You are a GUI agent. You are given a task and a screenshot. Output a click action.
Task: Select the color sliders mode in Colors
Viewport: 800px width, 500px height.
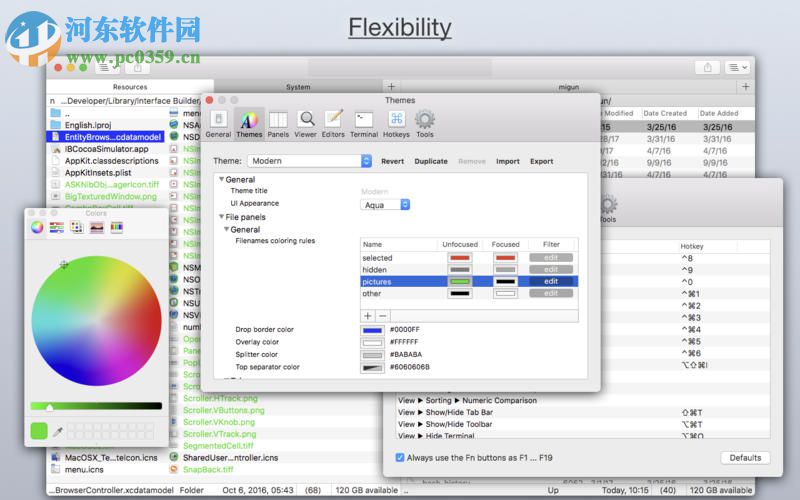coord(57,228)
